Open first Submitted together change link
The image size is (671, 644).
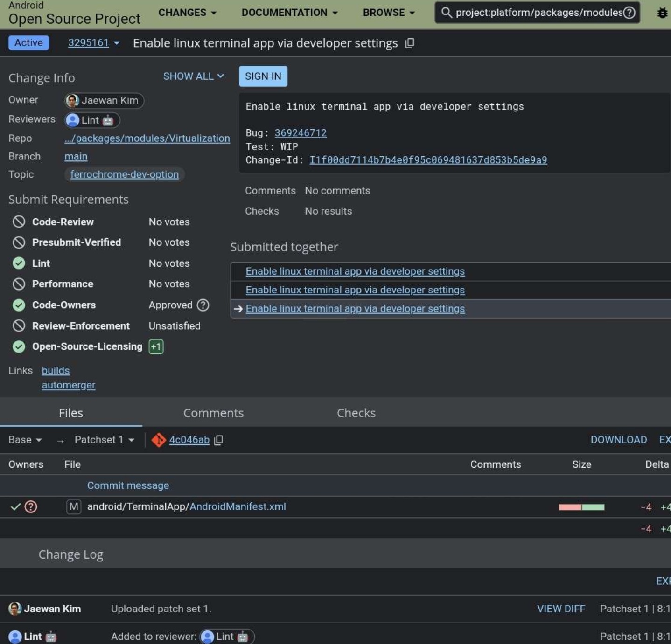click(x=355, y=271)
